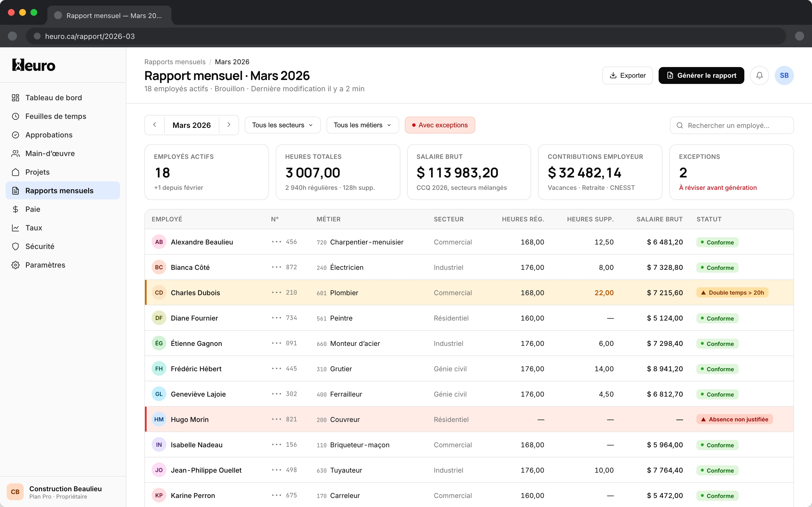Toggle the Avec exceptions filter
Screen dimensions: 812x507
[x=440, y=125]
